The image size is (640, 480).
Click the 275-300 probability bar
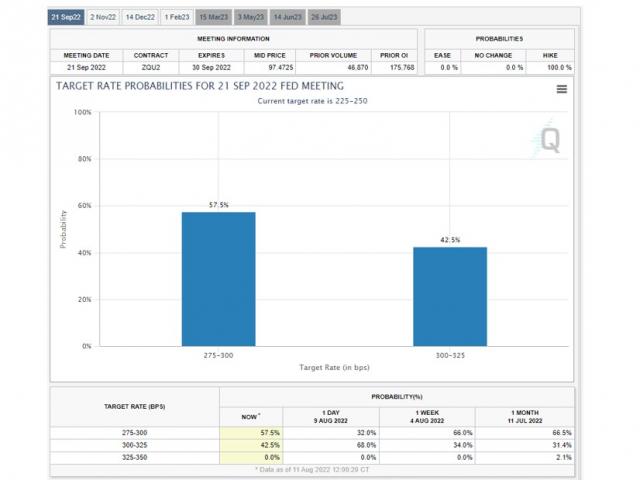pos(218,279)
